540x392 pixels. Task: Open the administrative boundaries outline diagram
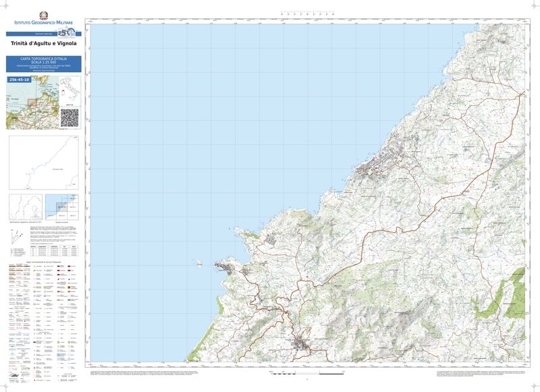click(44, 163)
